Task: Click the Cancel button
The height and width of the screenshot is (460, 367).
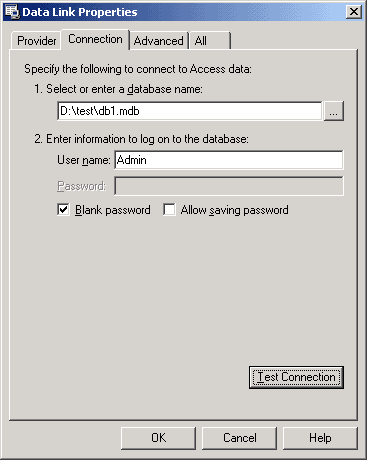Action: pos(240,438)
